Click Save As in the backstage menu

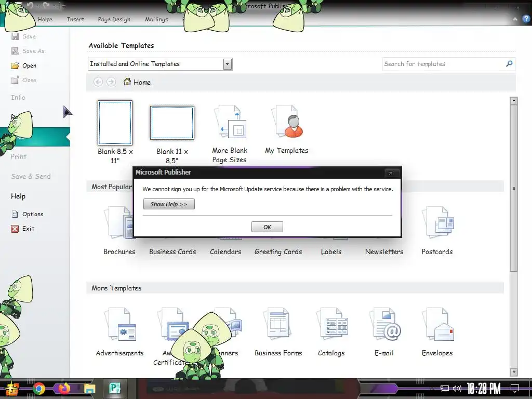28,51
